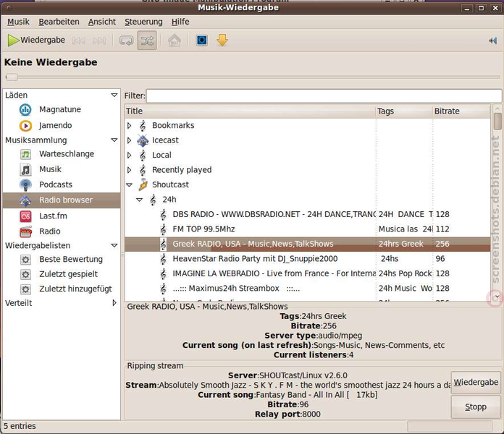Sort by Bitrate column header
The width and height of the screenshot is (504, 434).
pos(461,111)
